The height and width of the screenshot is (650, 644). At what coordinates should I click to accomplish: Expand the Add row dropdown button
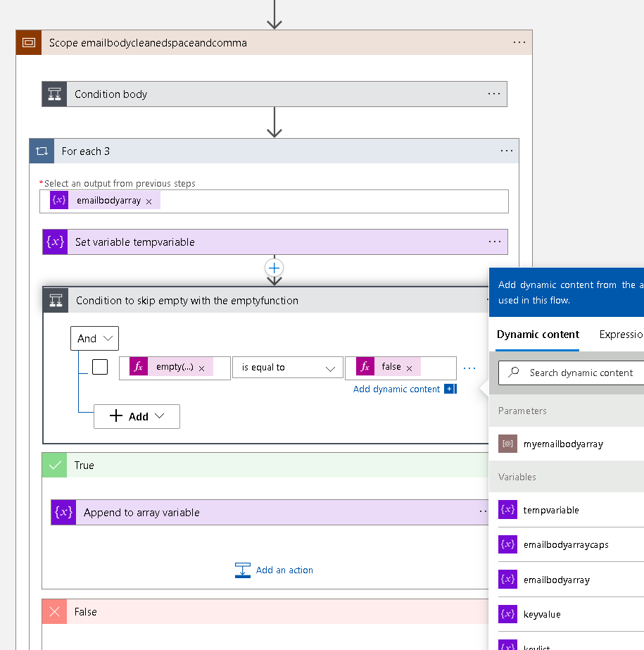click(137, 416)
